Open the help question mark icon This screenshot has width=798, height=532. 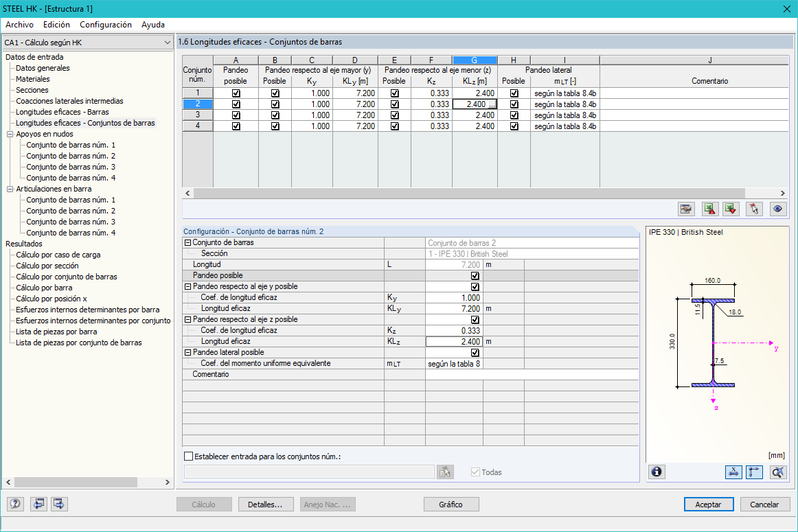click(15, 504)
